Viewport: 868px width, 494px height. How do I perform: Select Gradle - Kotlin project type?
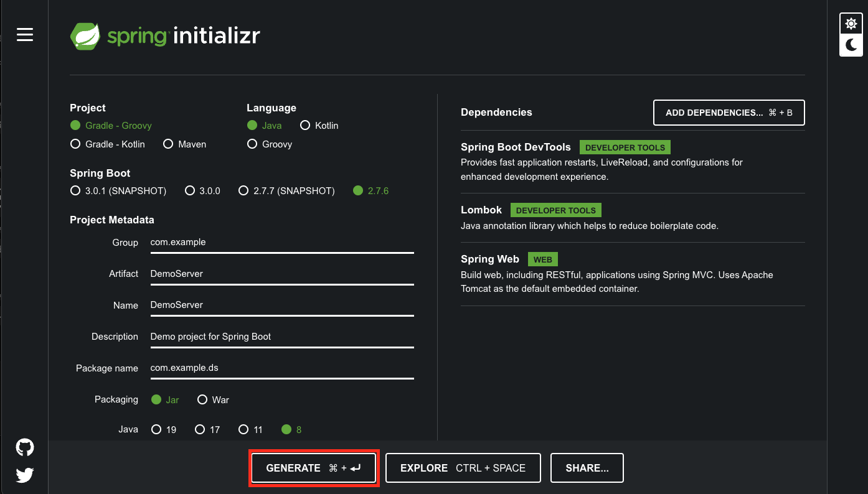tap(108, 144)
